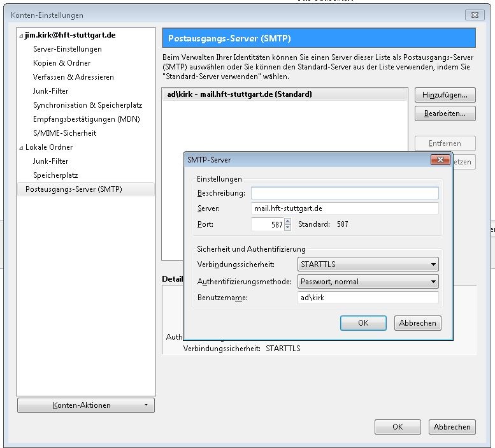The height and width of the screenshot is (448, 495).
Task: Click the Server name input field
Action: coord(345,208)
